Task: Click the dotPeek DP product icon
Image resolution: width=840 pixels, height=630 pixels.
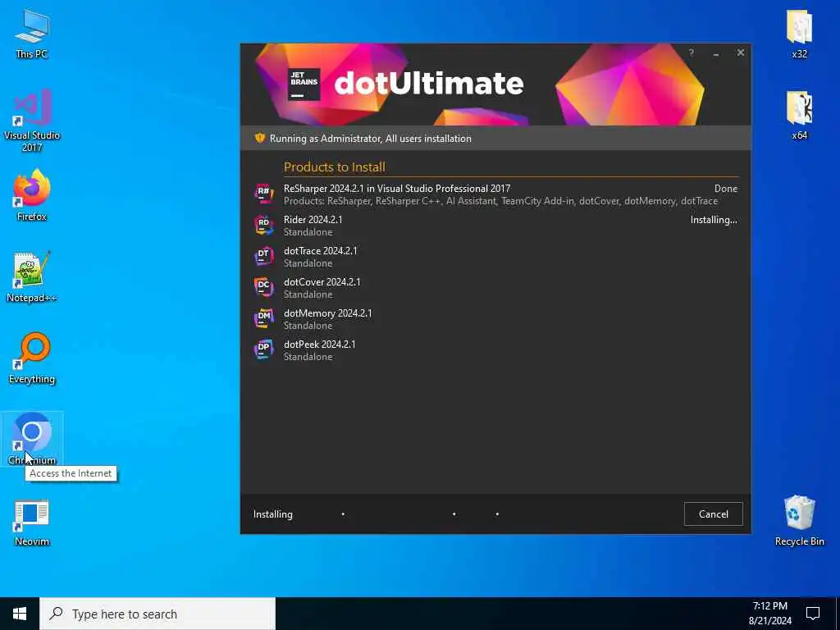Action: tap(263, 349)
